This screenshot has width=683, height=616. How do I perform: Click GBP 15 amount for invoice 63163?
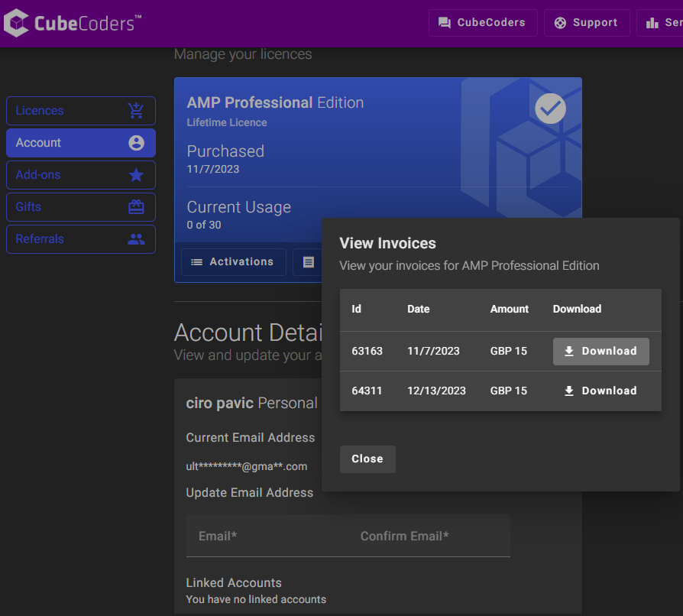tap(509, 351)
